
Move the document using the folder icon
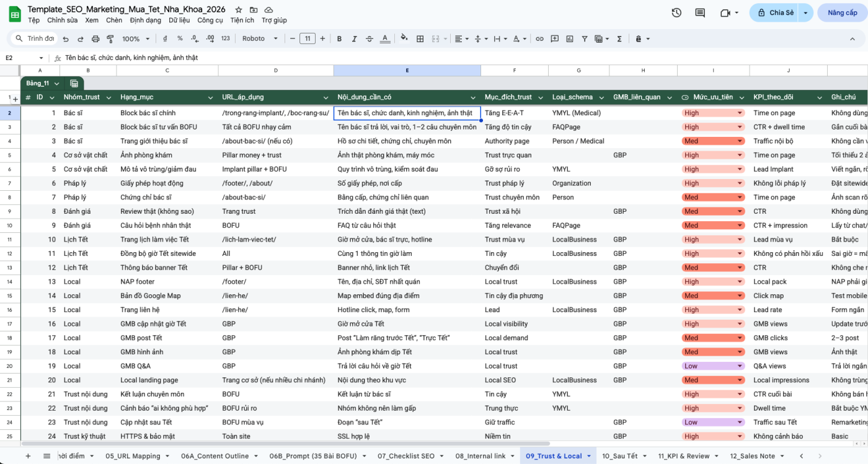254,11
